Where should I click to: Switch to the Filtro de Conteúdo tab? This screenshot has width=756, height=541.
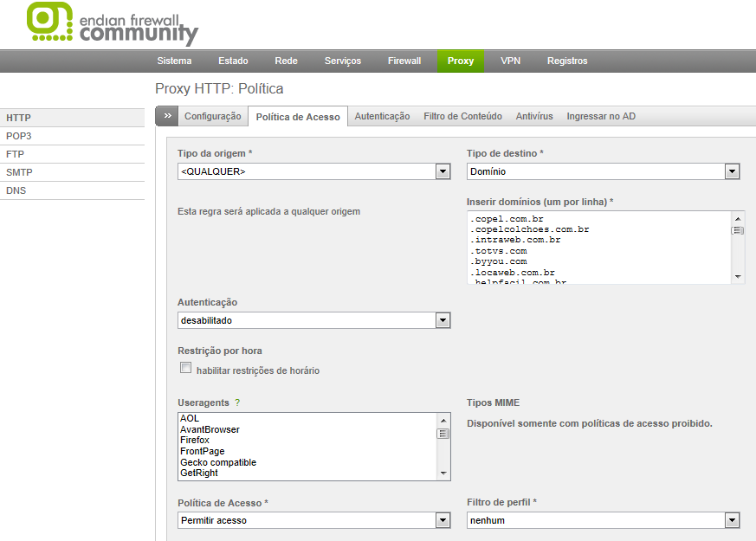click(462, 116)
